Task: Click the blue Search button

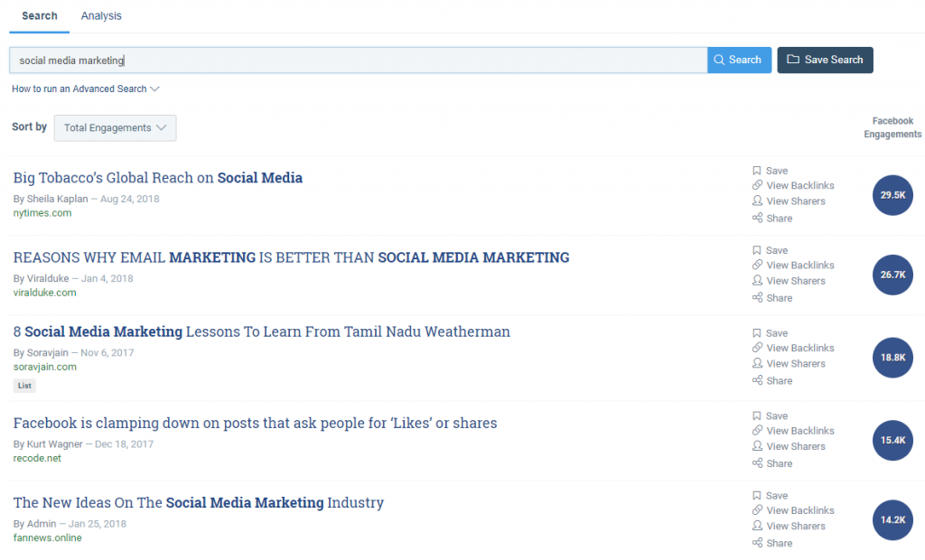Action: point(739,61)
